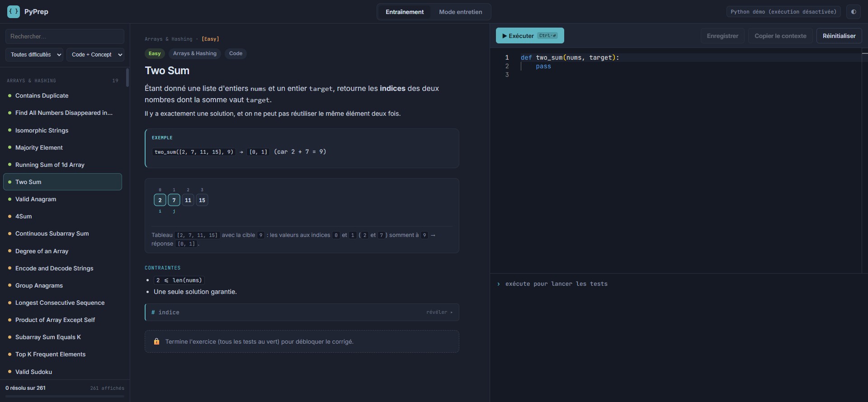Open 4Sum problem
This screenshot has height=402, width=868.
(63, 216)
